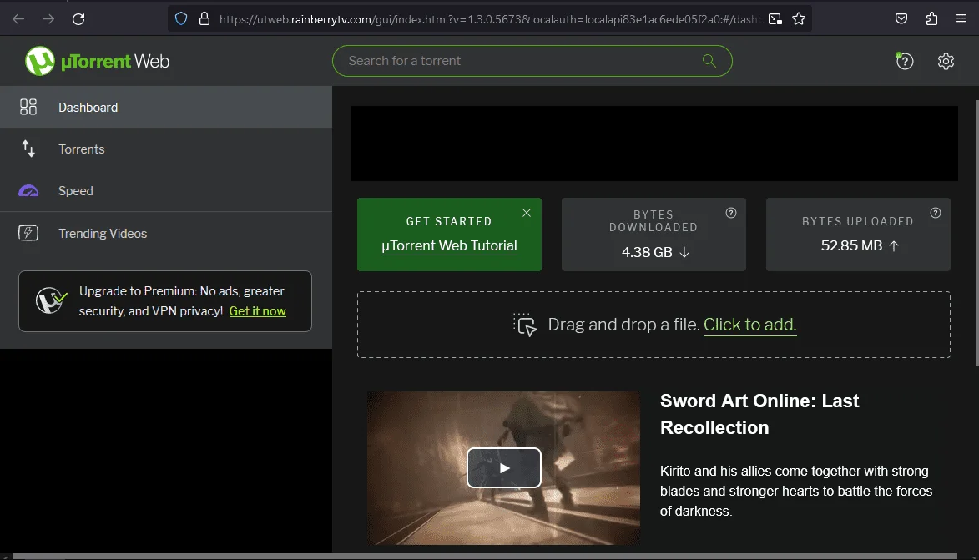Open the browser hamburger menu

tap(961, 18)
